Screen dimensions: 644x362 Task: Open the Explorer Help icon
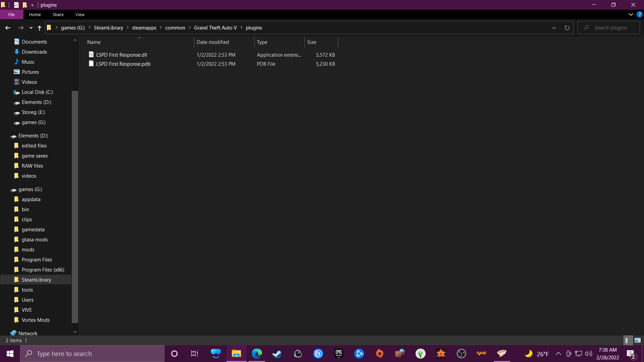point(639,14)
